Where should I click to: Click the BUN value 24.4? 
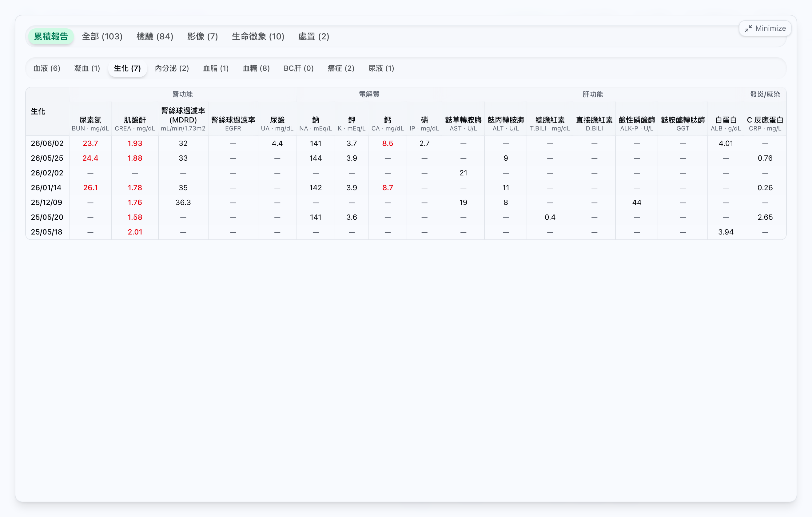pyautogui.click(x=90, y=158)
